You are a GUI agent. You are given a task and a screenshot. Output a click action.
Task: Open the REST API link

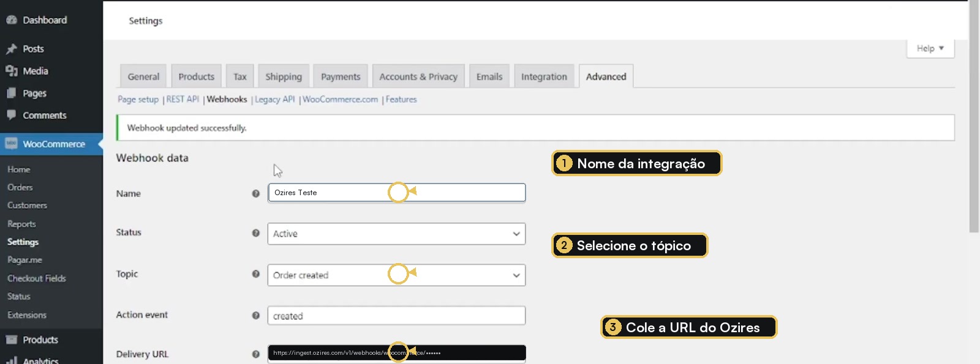pyautogui.click(x=183, y=99)
